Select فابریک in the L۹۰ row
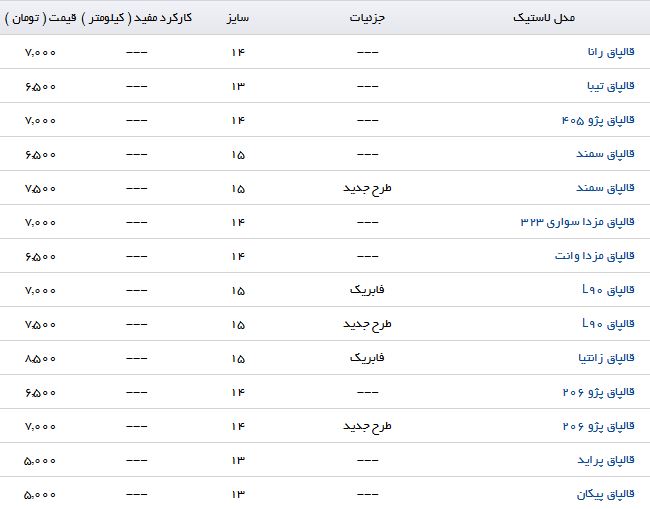Viewport: 650px width, 509px height. tap(367, 290)
